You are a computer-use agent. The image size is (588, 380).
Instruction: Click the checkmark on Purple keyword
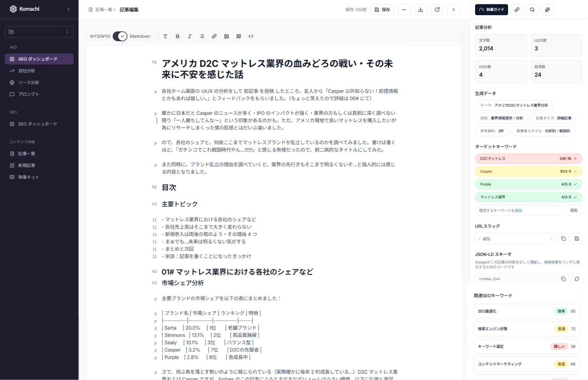[x=575, y=184]
